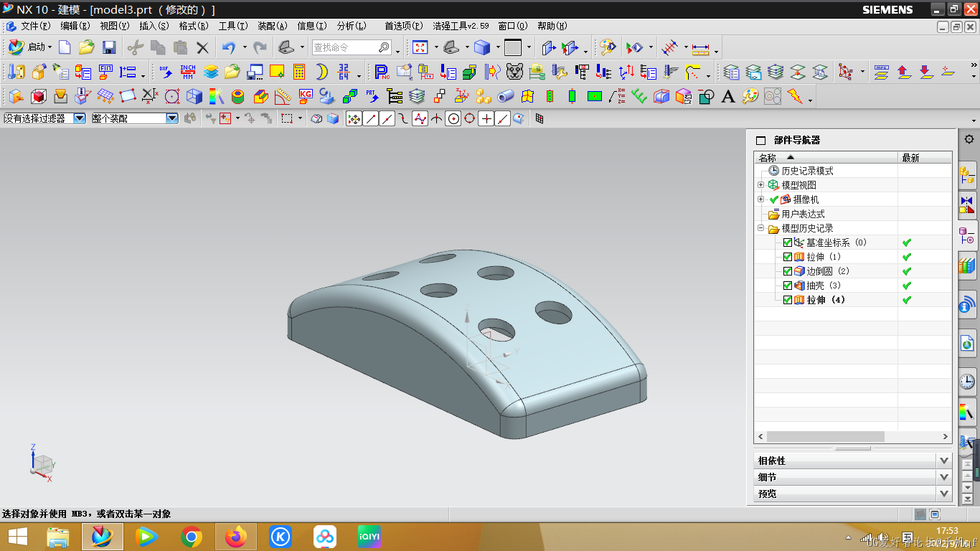Click the Redo arrow icon
The image size is (980, 551).
click(x=260, y=47)
